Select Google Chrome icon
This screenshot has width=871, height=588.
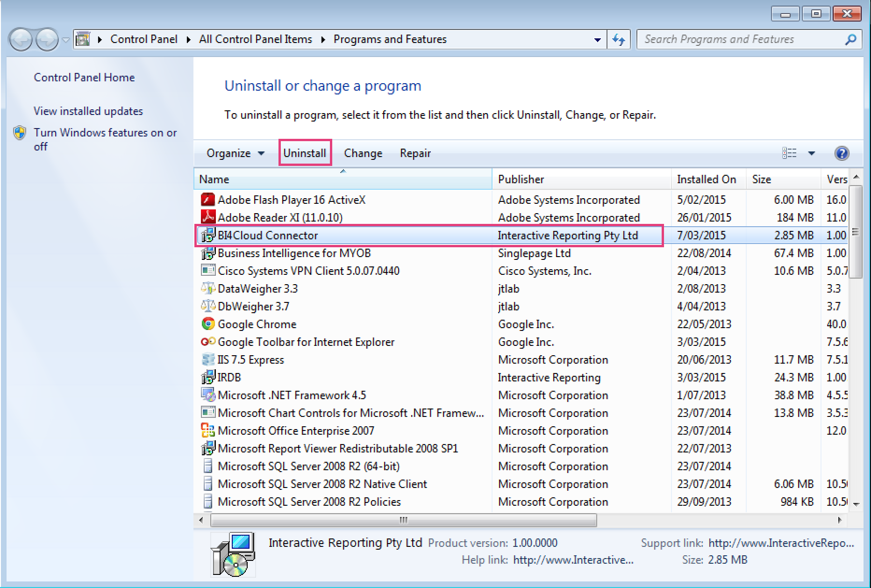click(208, 324)
